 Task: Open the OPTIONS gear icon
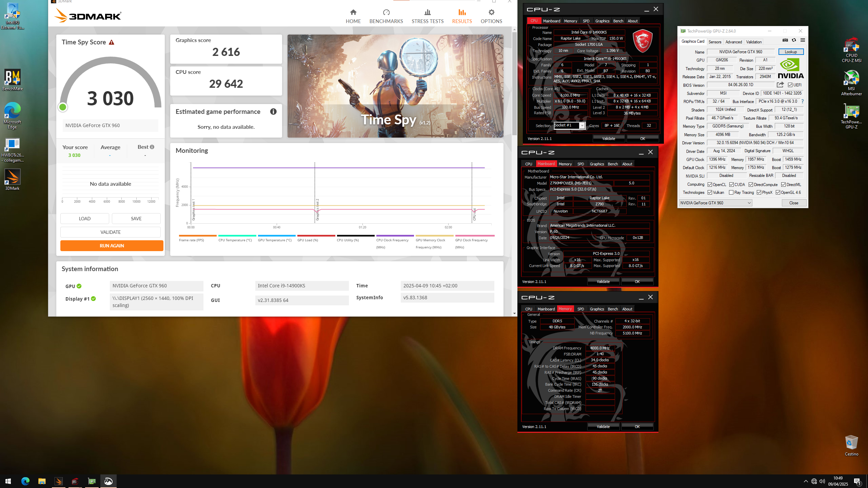coord(491,13)
